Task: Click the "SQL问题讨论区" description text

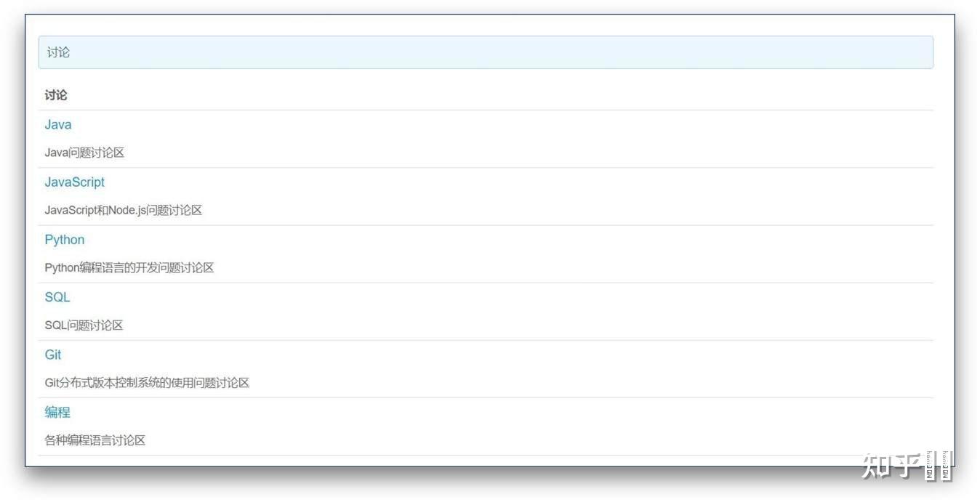Action: [84, 325]
